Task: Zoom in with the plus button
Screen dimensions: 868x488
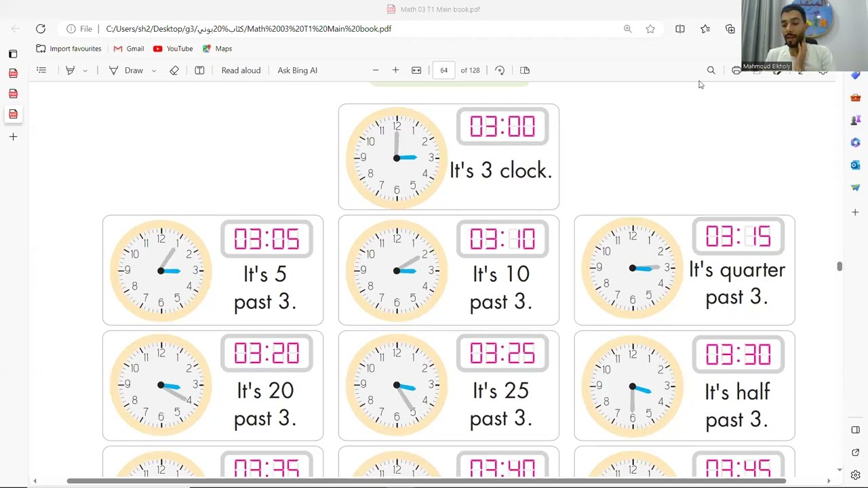Action: point(395,70)
